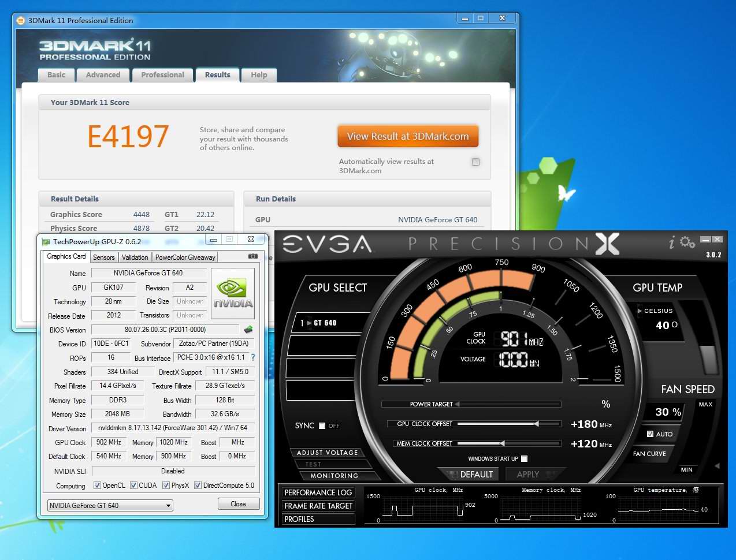Image resolution: width=736 pixels, height=560 pixels.
Task: Tick automatically view results at 3DMark.com
Action: click(475, 162)
